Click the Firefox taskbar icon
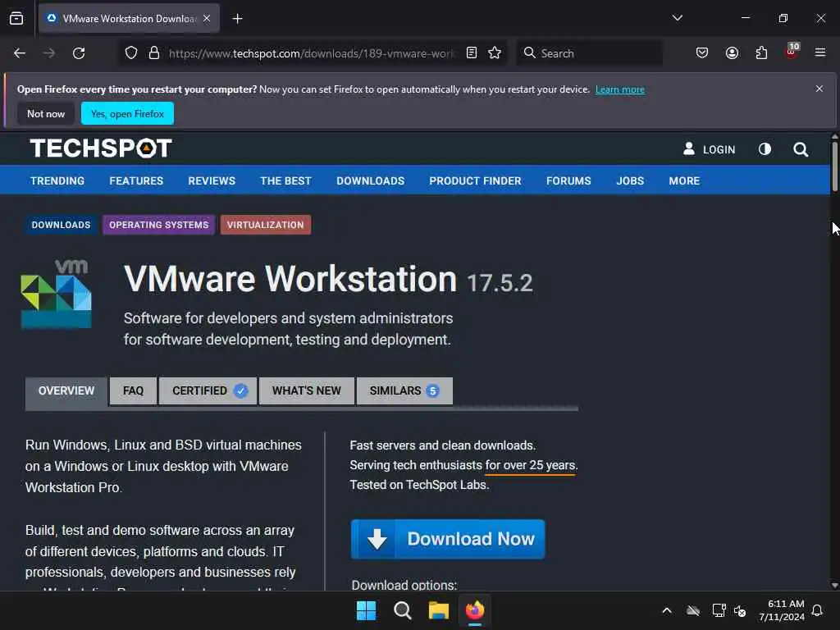Image resolution: width=840 pixels, height=630 pixels. pos(475,610)
